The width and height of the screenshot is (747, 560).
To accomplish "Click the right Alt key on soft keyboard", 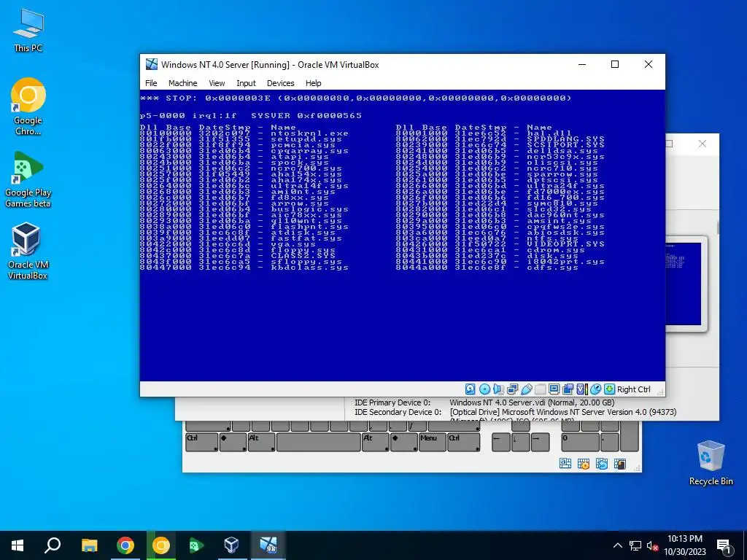I will point(376,441).
